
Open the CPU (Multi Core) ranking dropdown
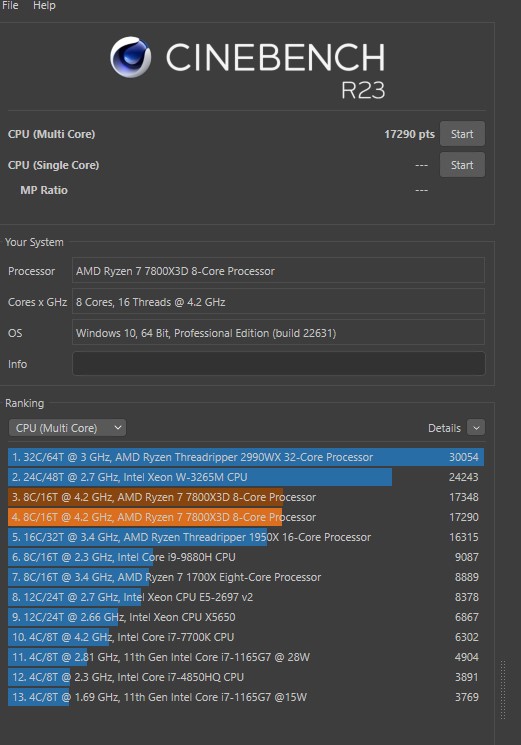tap(67, 428)
